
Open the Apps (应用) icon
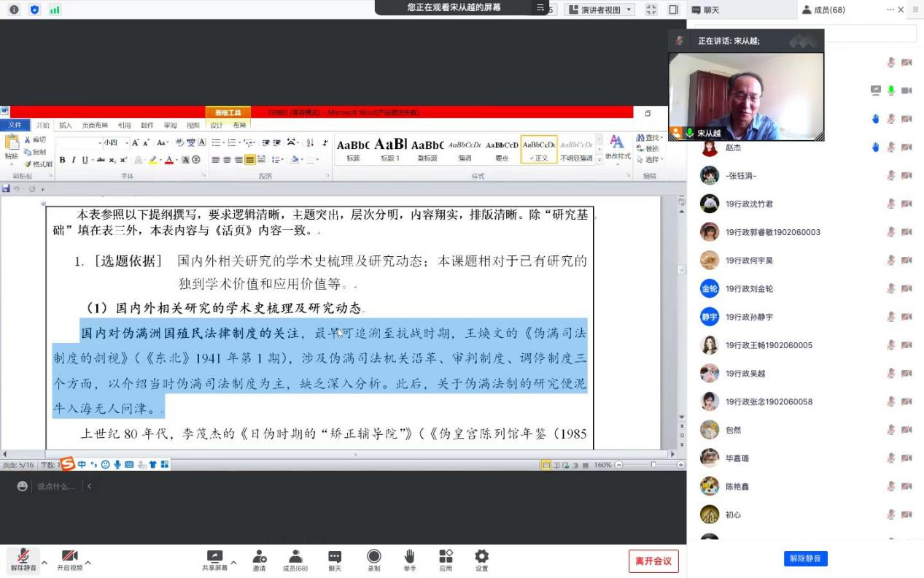point(446,558)
